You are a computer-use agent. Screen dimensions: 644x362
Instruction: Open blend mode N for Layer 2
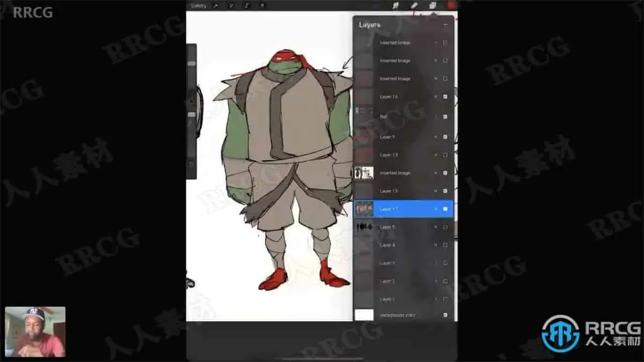coord(435,281)
